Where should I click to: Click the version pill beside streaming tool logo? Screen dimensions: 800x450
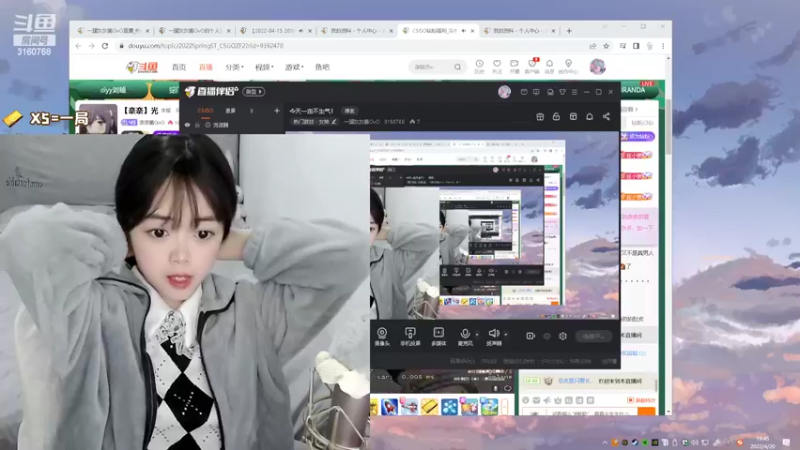254,92
